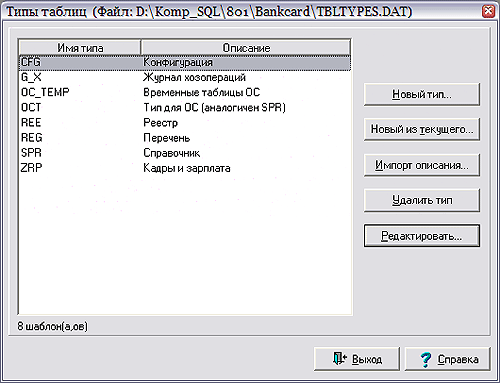Image resolution: width=500 pixels, height=383 pixels.
Task: Select the SPR type row
Action: pyautogui.click(x=185, y=153)
